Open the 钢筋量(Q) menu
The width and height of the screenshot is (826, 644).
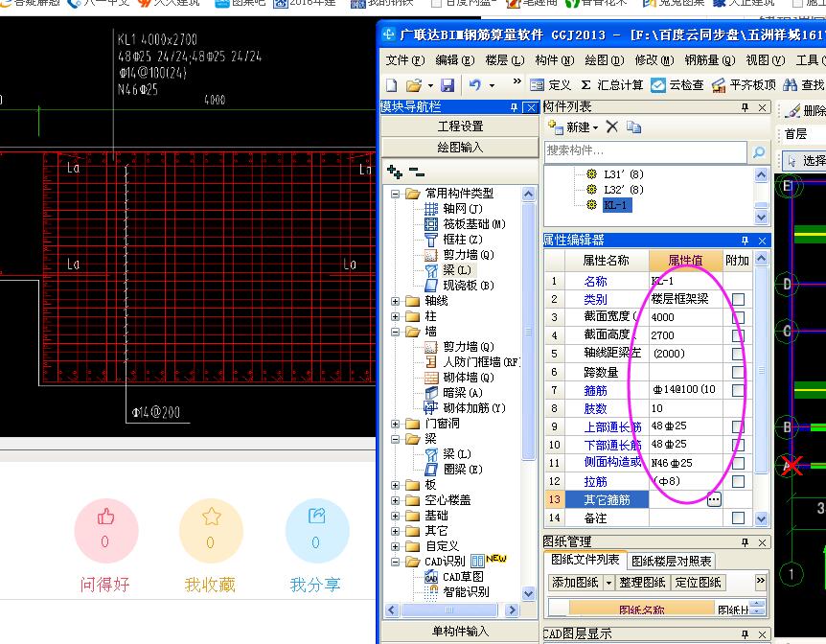[710, 60]
